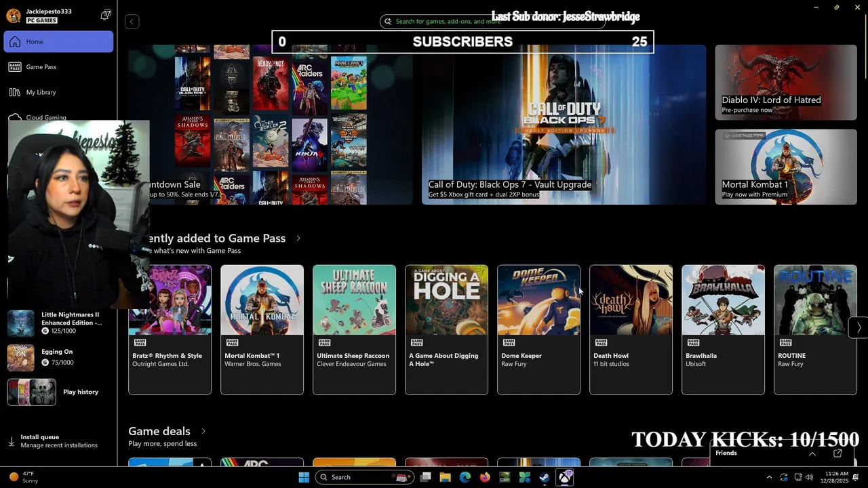Image resolution: width=868 pixels, height=488 pixels.
Task: Show next games with carousel right arrow
Action: tap(859, 327)
